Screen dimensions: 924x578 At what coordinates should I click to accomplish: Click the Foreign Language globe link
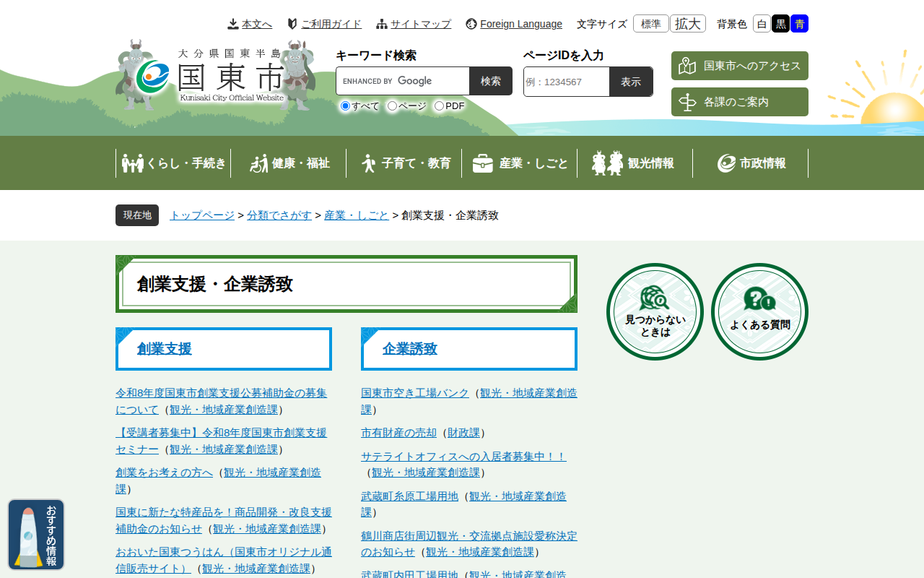[x=514, y=24]
